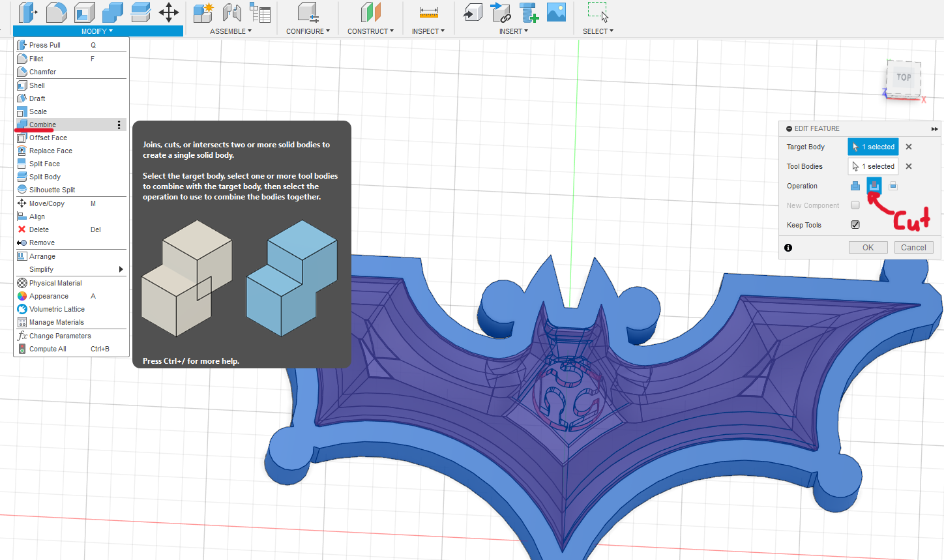Open the SELECT dropdown
Image resolution: width=944 pixels, height=560 pixels.
[x=598, y=31]
